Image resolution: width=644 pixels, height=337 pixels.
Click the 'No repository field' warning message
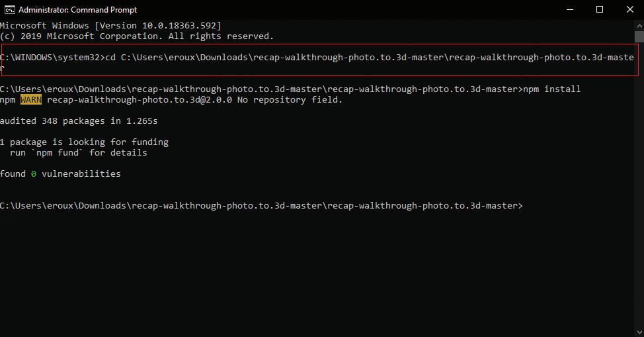click(x=290, y=99)
